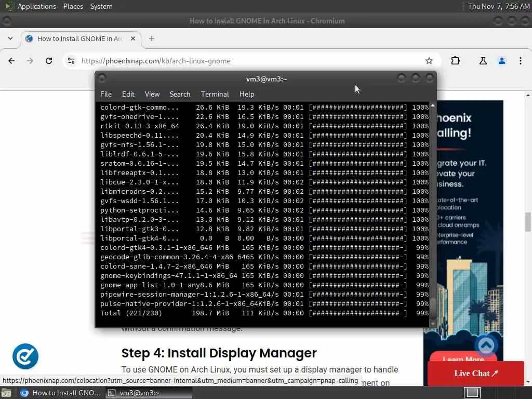The width and height of the screenshot is (532, 399).
Task: Click the workspace switcher in bottom panel
Action: [x=472, y=393]
